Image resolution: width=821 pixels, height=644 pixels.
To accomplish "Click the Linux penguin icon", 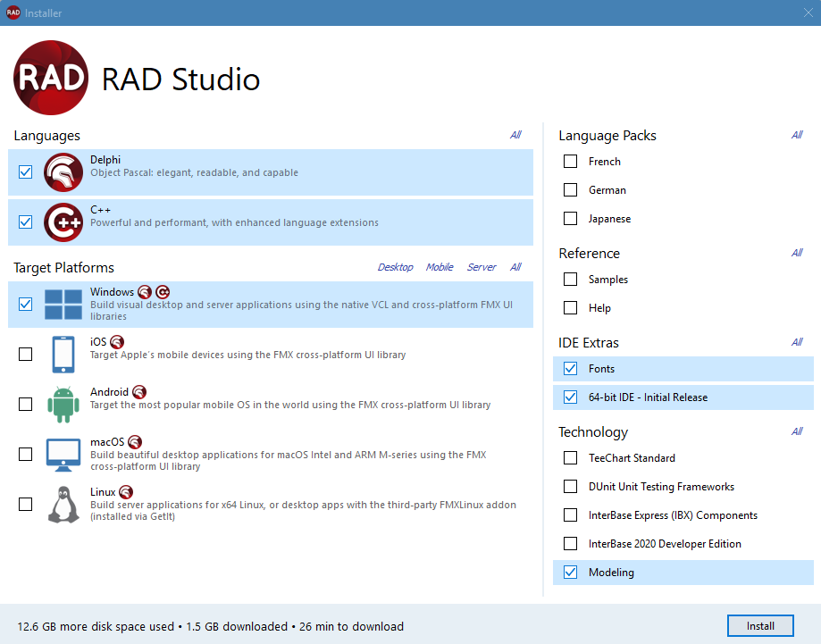I will coord(63,504).
